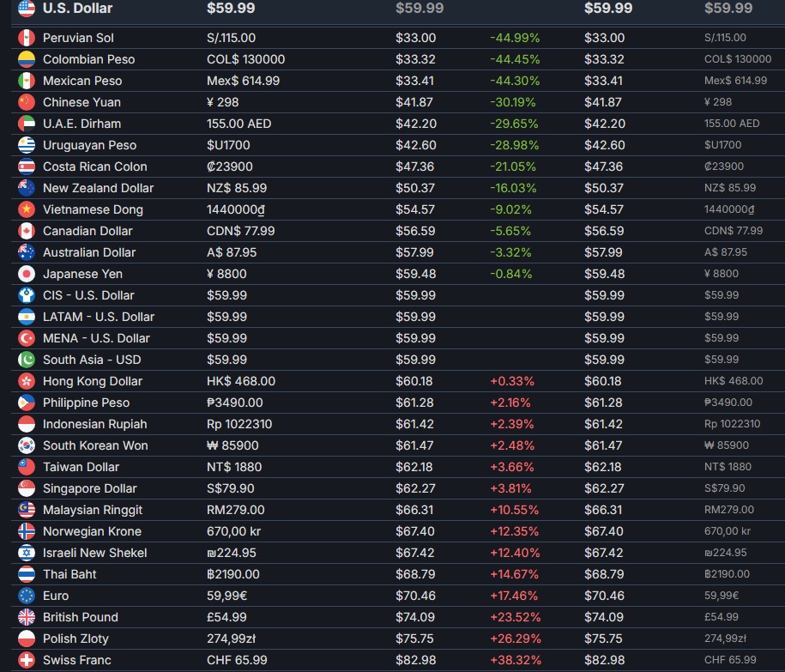Select the Peruvian Sol currency name
The image size is (785, 672).
tap(78, 38)
